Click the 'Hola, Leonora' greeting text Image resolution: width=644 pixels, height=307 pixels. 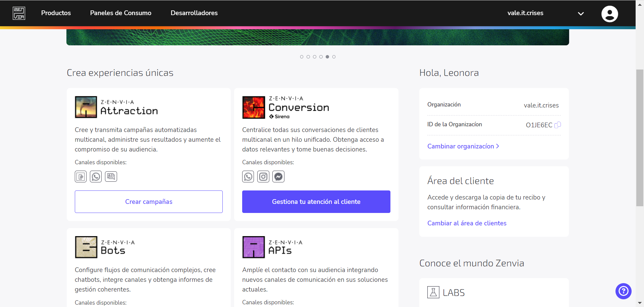click(x=449, y=73)
